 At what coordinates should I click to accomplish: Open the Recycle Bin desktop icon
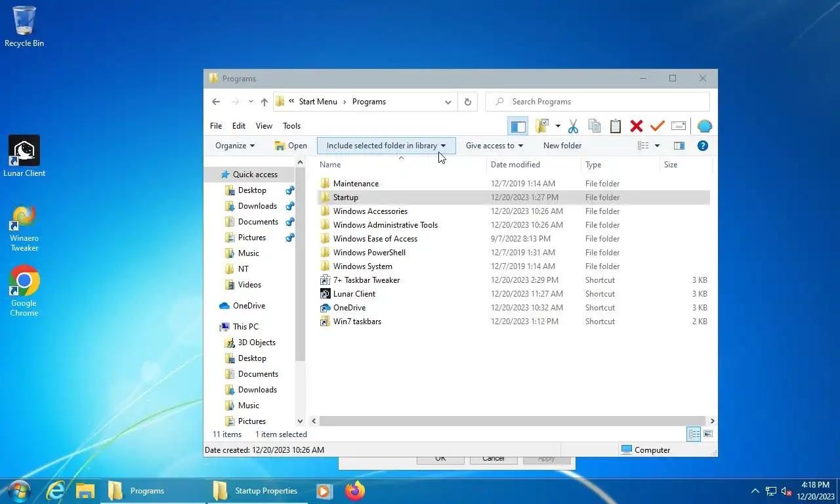pos(24,27)
